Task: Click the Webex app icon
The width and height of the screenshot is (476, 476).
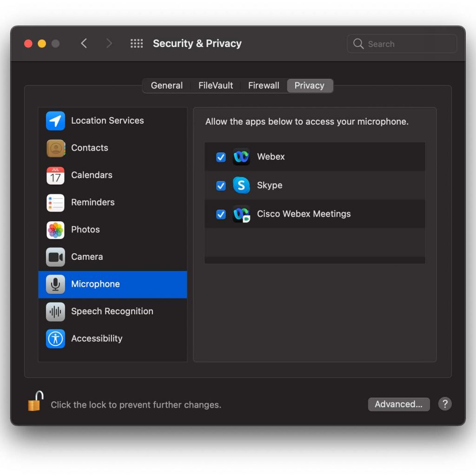Action: point(241,157)
